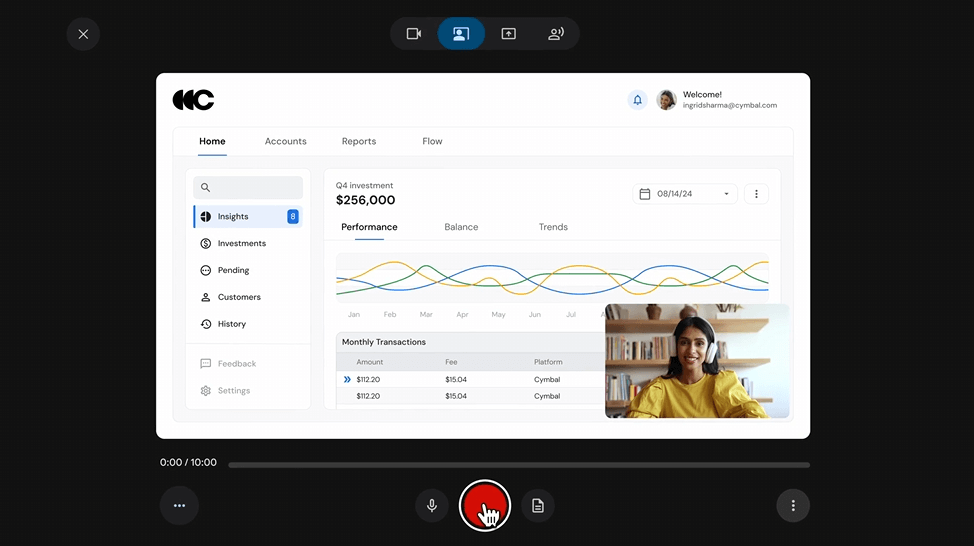Image resolution: width=974 pixels, height=546 pixels.
Task: Click the performance line chart
Action: point(552,278)
